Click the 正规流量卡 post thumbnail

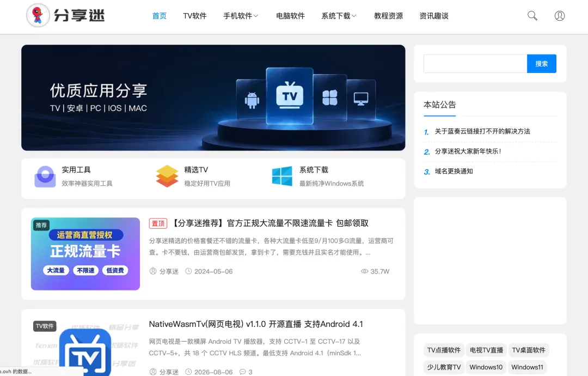[x=85, y=254]
